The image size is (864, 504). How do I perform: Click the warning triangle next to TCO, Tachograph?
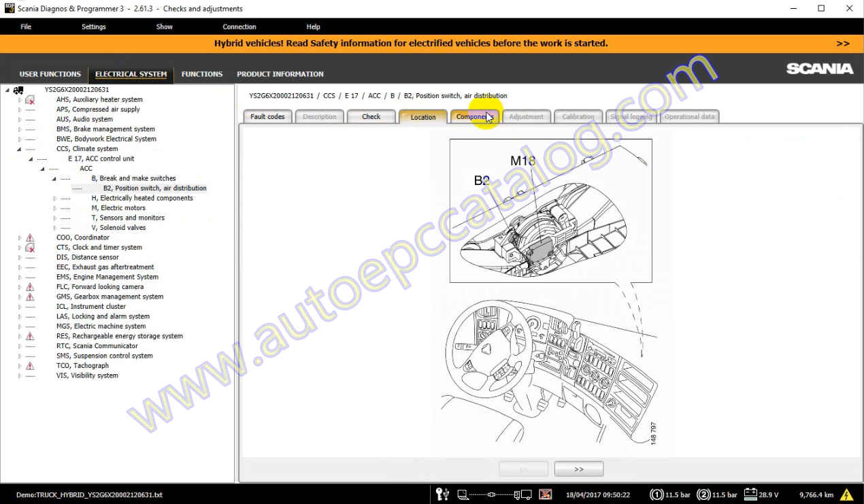(x=29, y=365)
